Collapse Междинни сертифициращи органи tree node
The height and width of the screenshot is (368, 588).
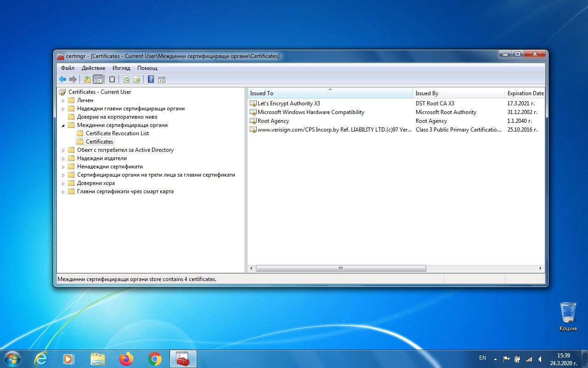pos(63,125)
